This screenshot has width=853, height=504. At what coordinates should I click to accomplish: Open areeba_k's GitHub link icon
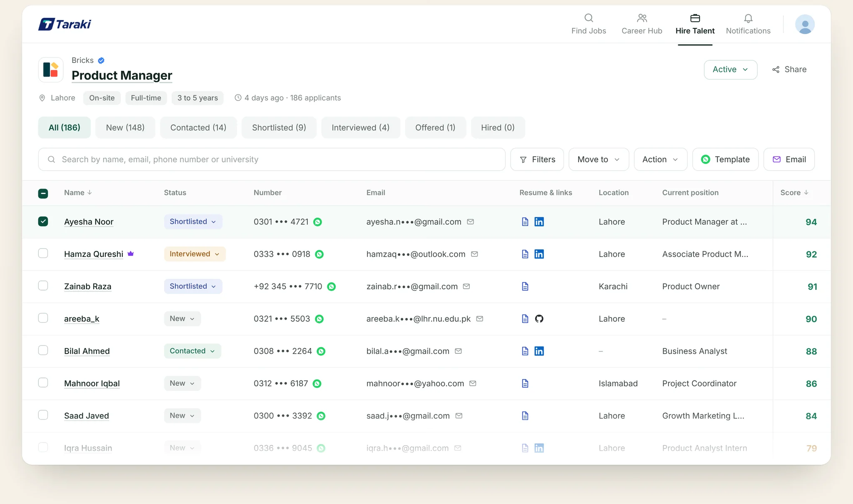click(x=539, y=319)
